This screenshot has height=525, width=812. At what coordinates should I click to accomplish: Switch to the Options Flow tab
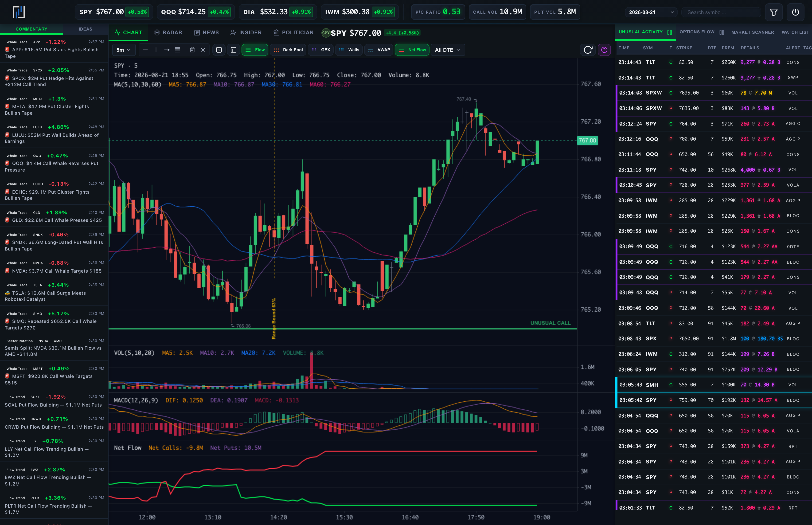point(697,32)
